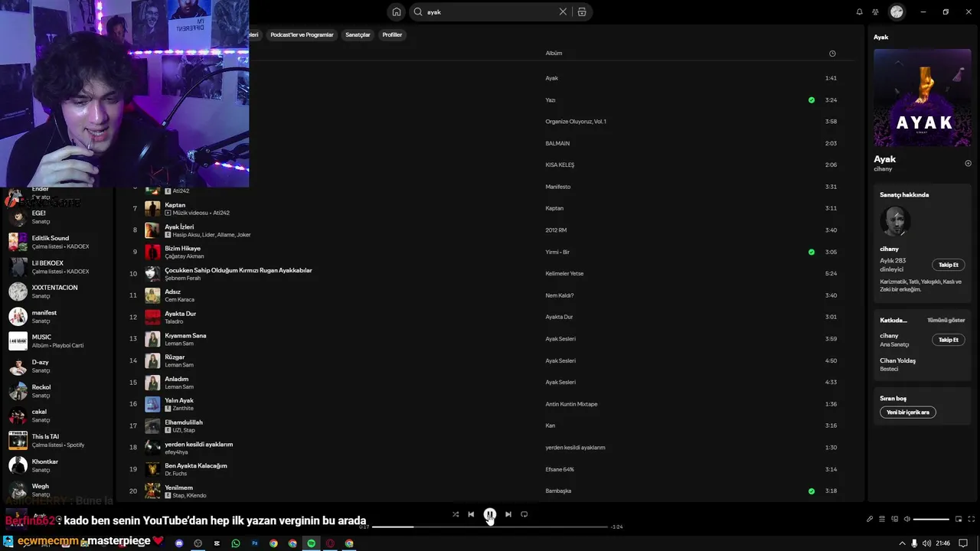Open Discord icon in Windows taskbar
Image resolution: width=980 pixels, height=551 pixels.
coord(179,543)
